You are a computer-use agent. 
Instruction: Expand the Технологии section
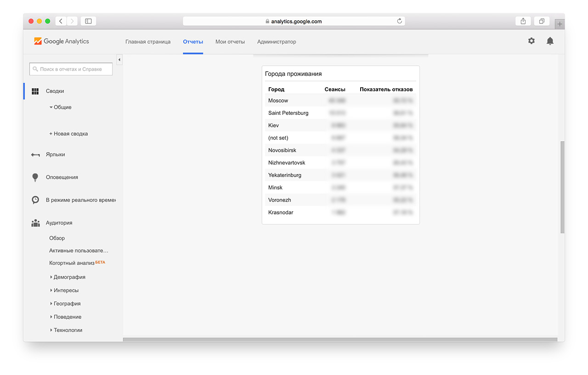coord(68,330)
